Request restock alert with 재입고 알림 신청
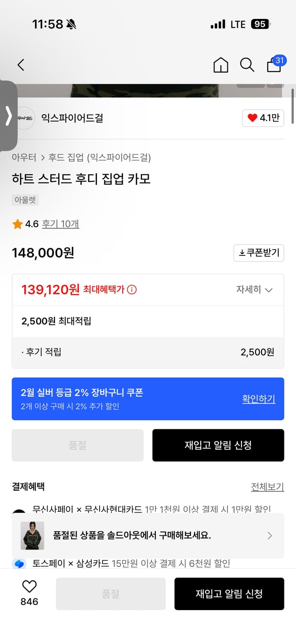Image resolution: width=296 pixels, height=644 pixels. click(218, 445)
